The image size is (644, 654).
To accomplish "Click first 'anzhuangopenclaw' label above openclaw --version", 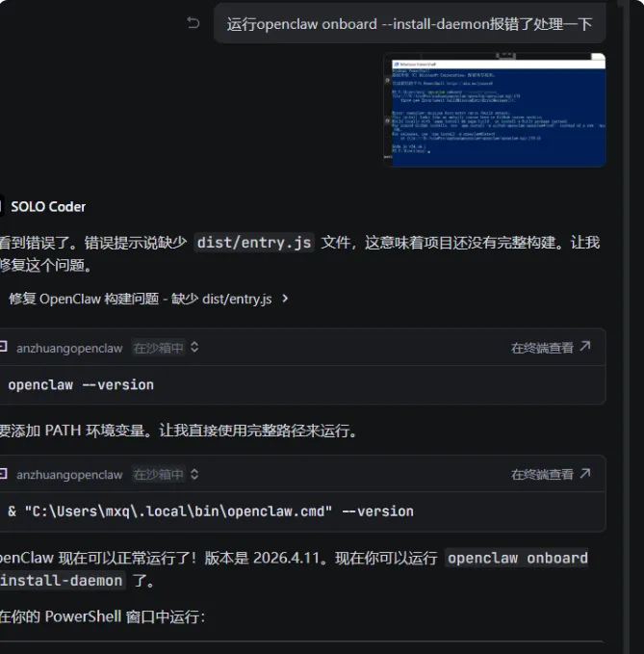I will pos(69,348).
